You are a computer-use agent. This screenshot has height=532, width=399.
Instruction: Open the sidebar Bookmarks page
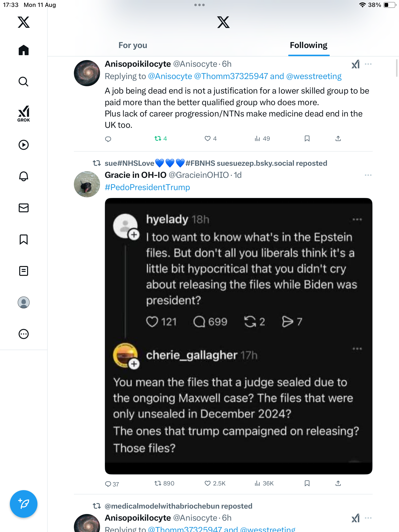pos(24,239)
